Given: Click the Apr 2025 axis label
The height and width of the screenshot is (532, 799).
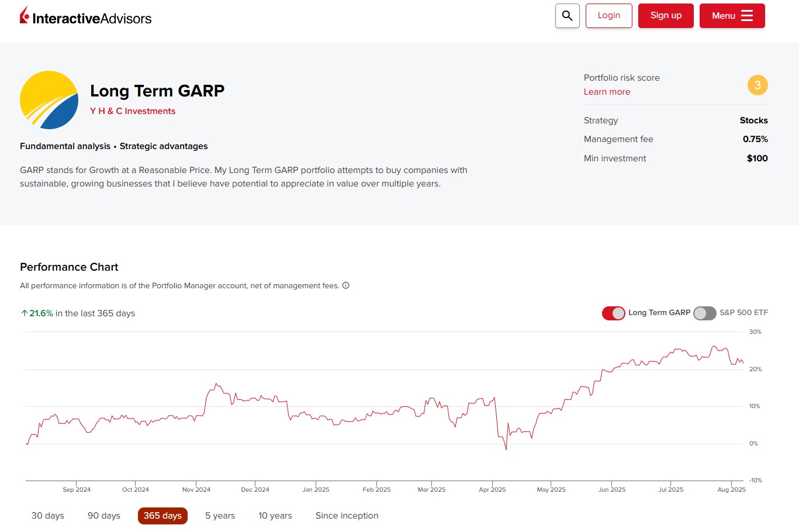Looking at the screenshot, I should click(x=492, y=490).
